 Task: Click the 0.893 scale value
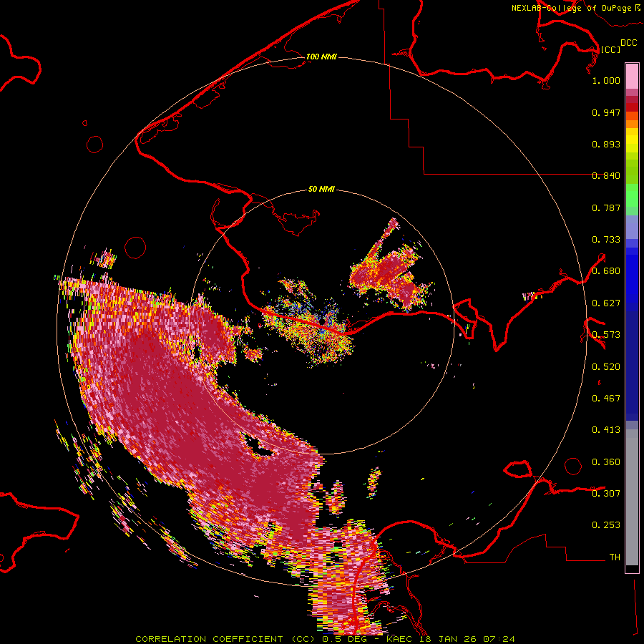pyautogui.click(x=606, y=144)
